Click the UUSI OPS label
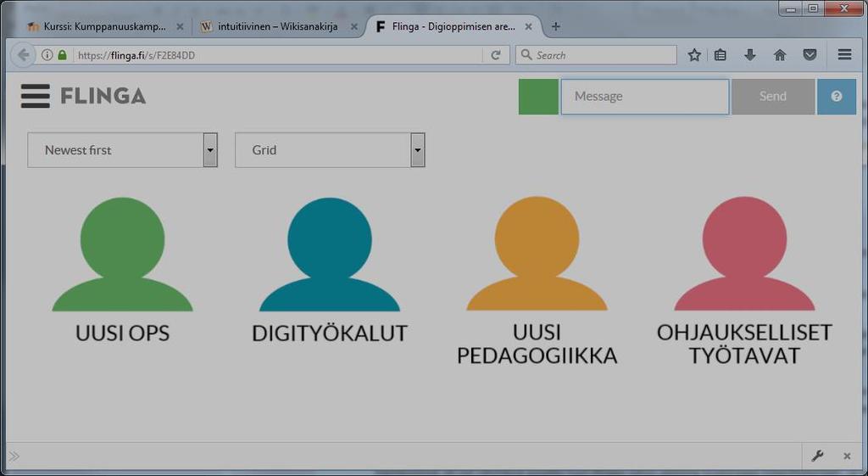Image resolution: width=868 pixels, height=476 pixels. tap(122, 333)
